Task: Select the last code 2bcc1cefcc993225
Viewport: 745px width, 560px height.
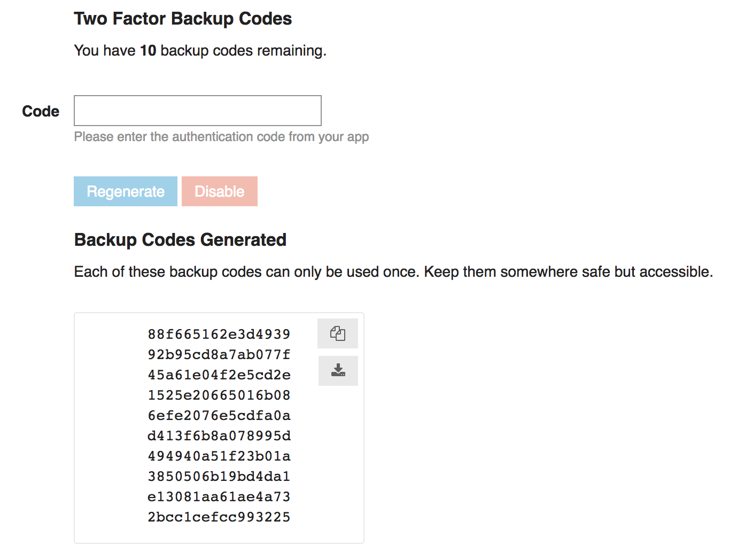Action: pos(219,517)
